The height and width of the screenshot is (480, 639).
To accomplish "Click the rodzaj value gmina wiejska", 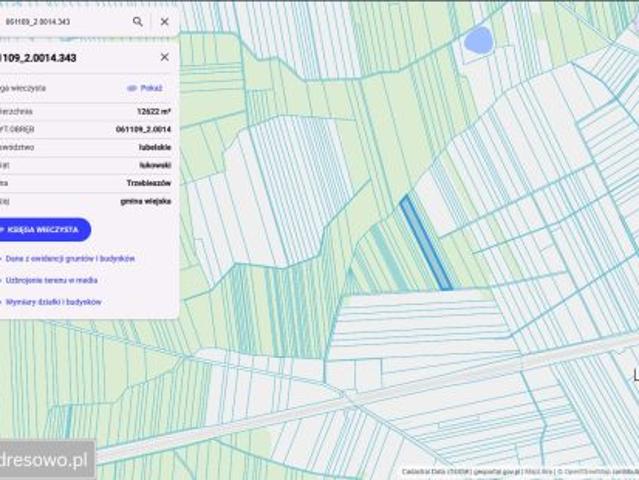I will click(x=145, y=201).
